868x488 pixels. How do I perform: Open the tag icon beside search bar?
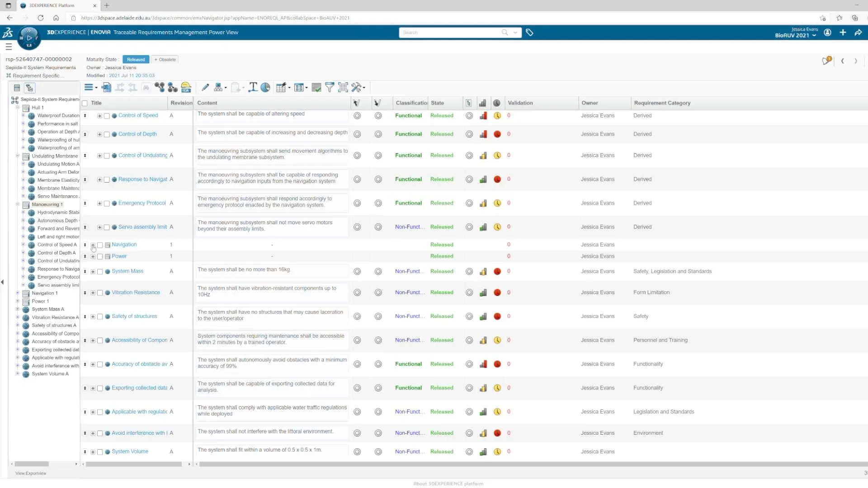(529, 33)
